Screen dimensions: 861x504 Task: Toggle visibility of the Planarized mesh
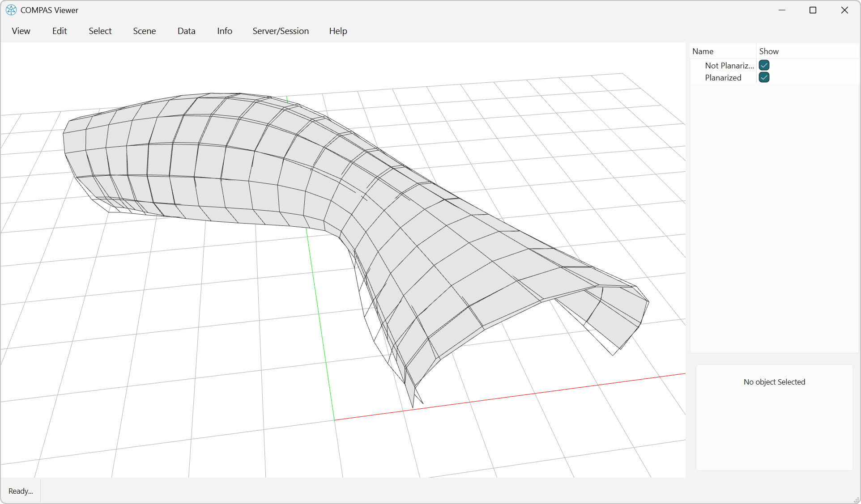[x=764, y=77]
